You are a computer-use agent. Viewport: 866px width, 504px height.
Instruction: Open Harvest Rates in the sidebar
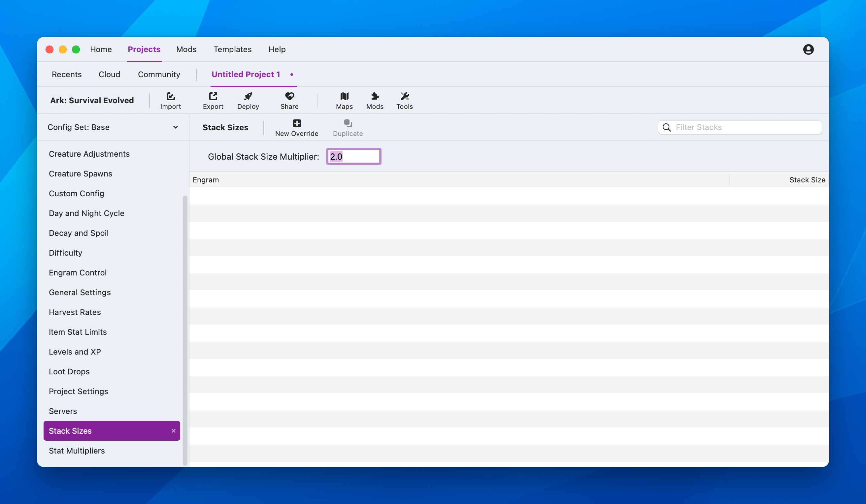pyautogui.click(x=75, y=312)
